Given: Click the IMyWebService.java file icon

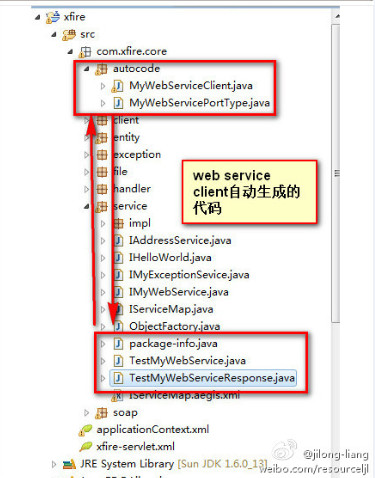Looking at the screenshot, I should (118, 292).
